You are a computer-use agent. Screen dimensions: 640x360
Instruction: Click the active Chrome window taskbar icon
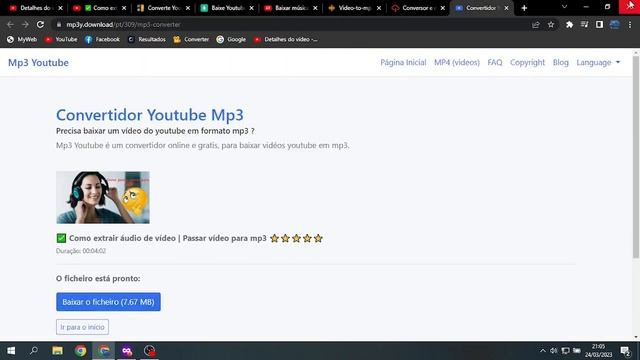pos(104,351)
